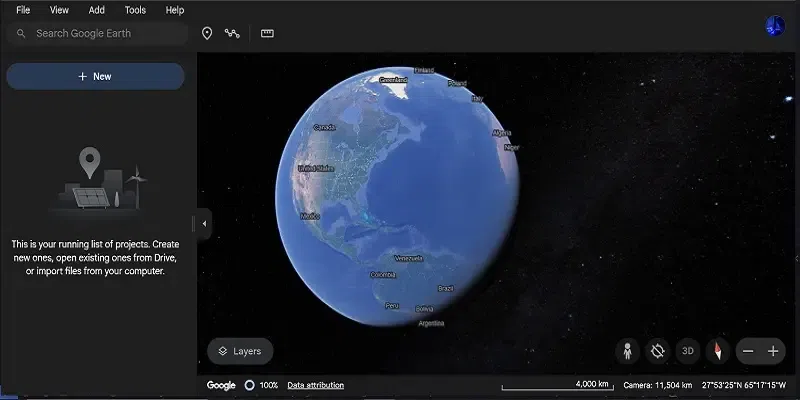Open the Help menu
Screen dimensions: 800x400
coord(174,10)
